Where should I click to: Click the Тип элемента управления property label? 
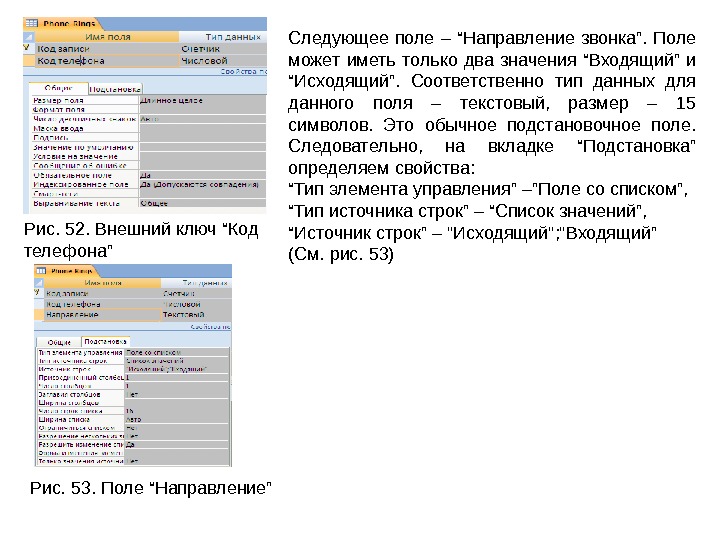pos(80,352)
